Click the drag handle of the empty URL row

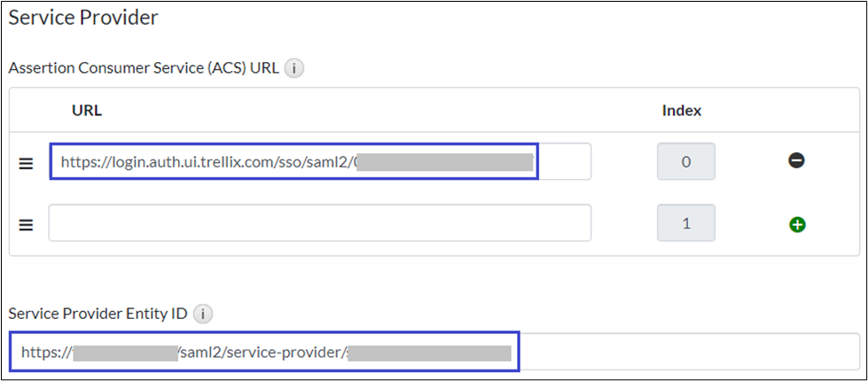[26, 225]
